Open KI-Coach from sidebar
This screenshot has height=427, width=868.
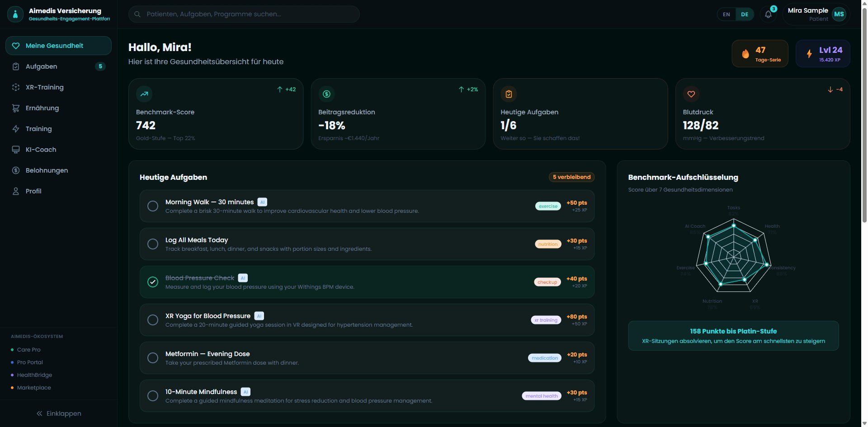click(59, 150)
